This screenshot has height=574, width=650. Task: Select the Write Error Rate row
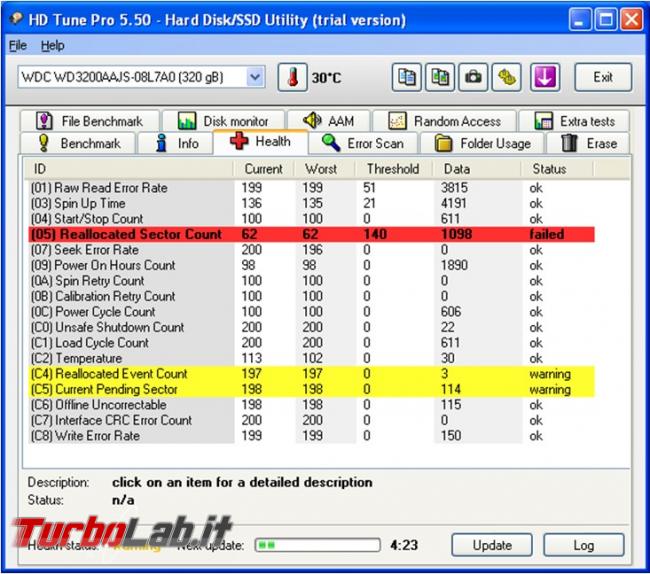tap(312, 436)
